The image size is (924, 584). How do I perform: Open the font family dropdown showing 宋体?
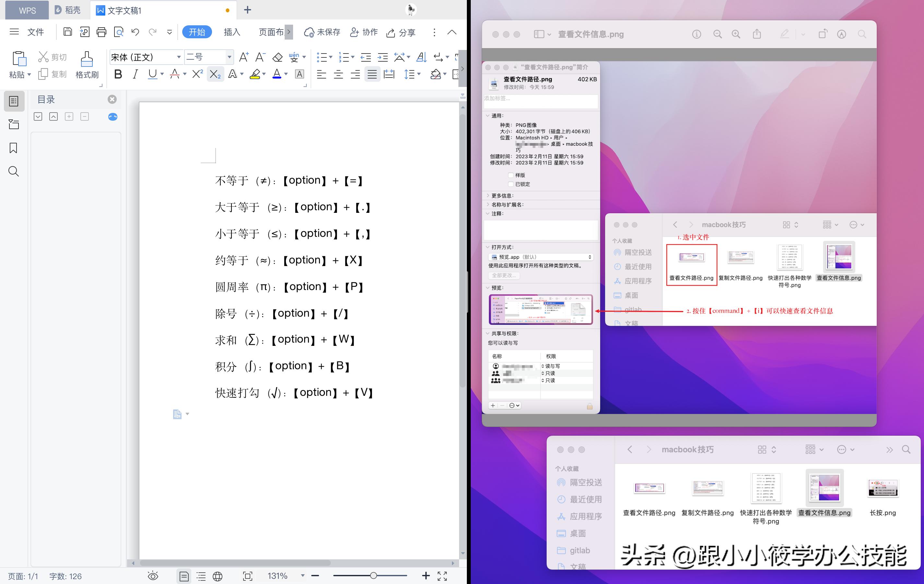pyautogui.click(x=179, y=57)
